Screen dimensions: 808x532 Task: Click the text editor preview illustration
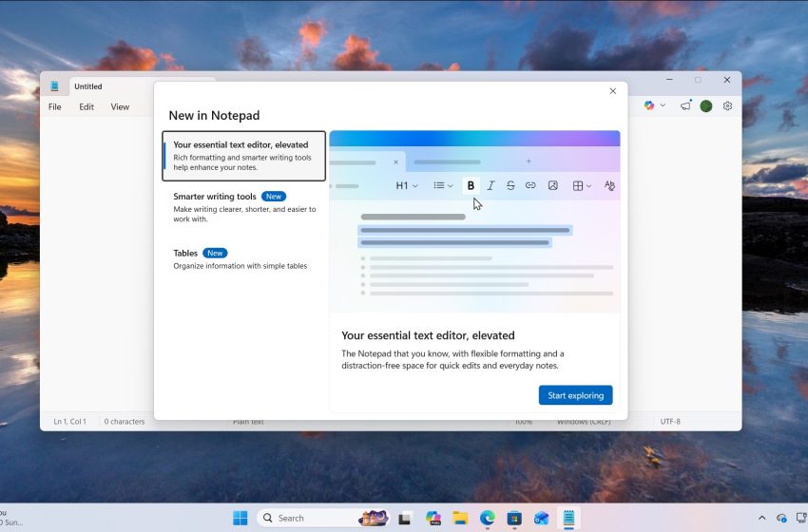pos(474,221)
